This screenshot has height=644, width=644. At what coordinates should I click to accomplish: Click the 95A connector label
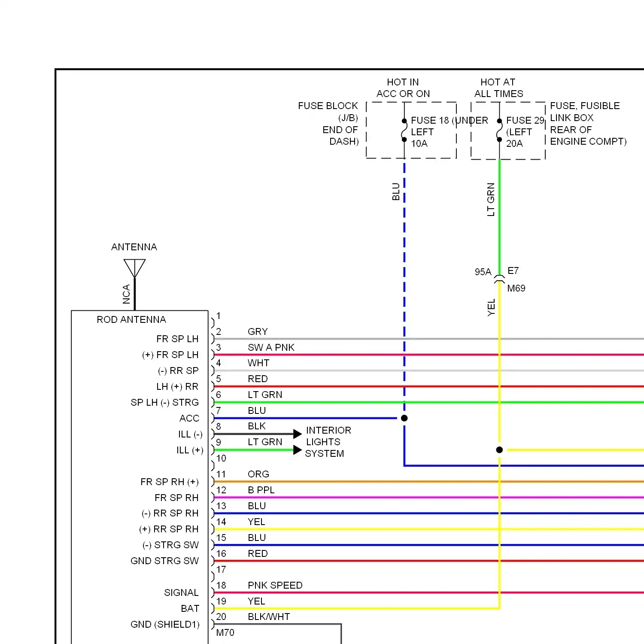pos(483,272)
